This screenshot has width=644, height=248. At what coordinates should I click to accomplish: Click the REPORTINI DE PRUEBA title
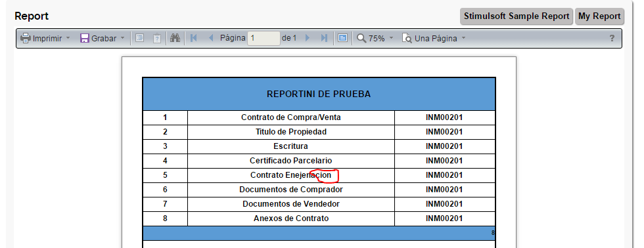319,94
